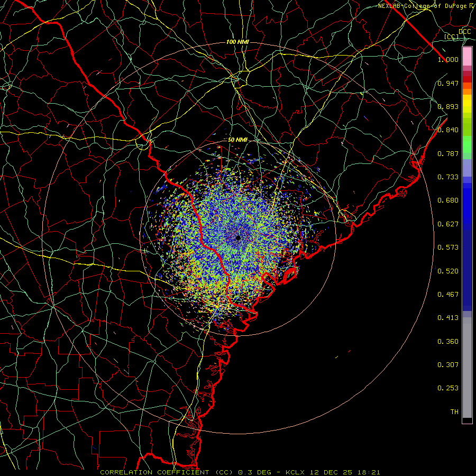The height and width of the screenshot is (476, 476).
Task: Click the 0.467 value on the color scale
Action: tap(448, 295)
